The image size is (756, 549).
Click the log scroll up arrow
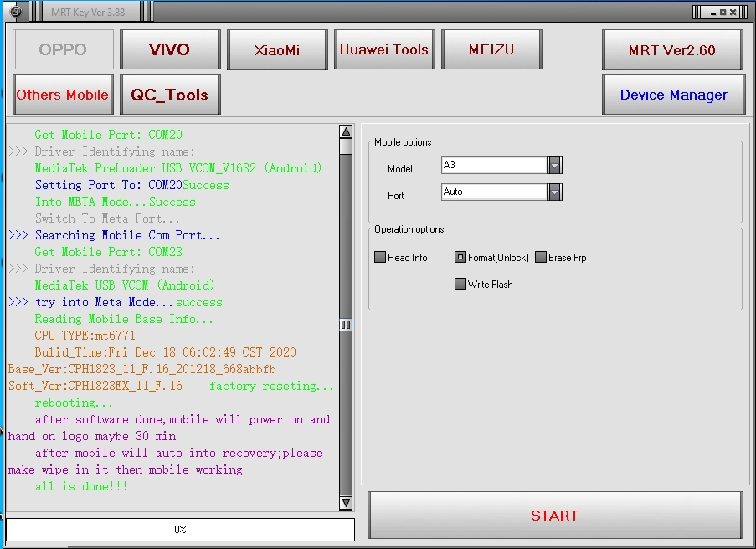[346, 131]
